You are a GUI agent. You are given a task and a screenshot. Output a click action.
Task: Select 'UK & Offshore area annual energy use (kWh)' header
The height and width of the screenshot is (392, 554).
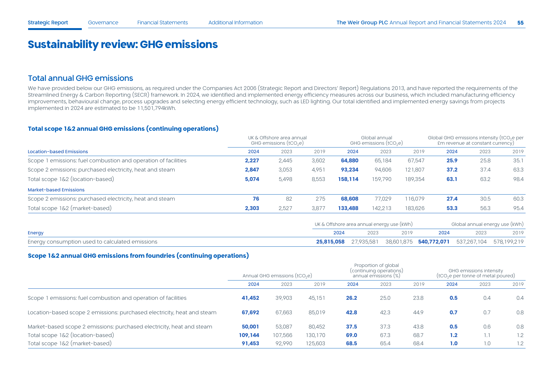364,224
